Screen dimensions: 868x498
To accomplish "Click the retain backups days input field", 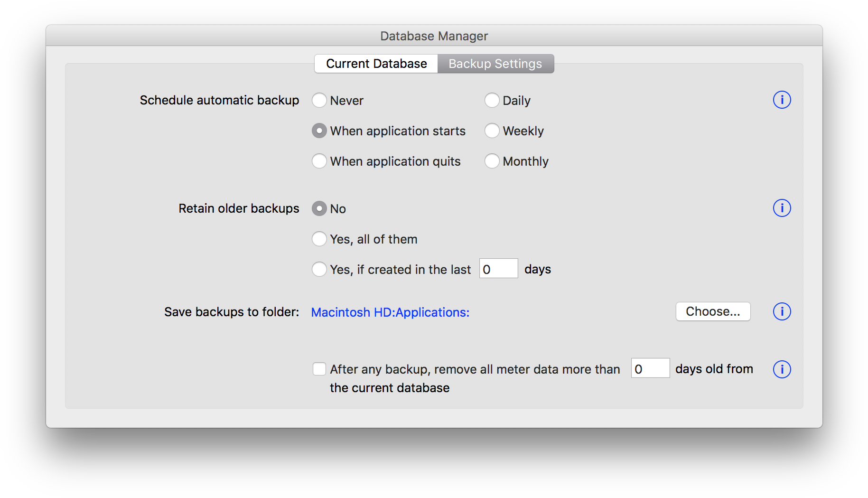I will [x=498, y=269].
